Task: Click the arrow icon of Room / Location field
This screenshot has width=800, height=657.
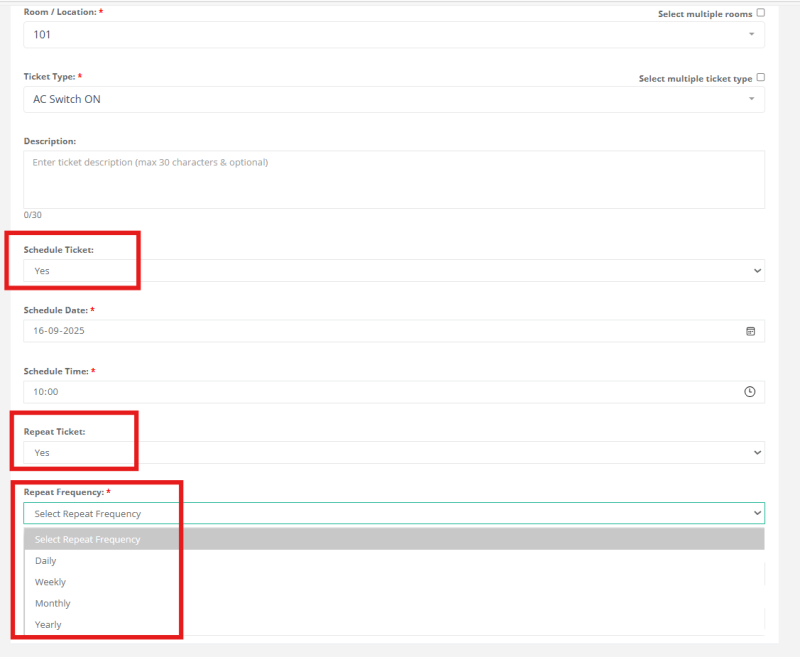Action: [x=751, y=35]
